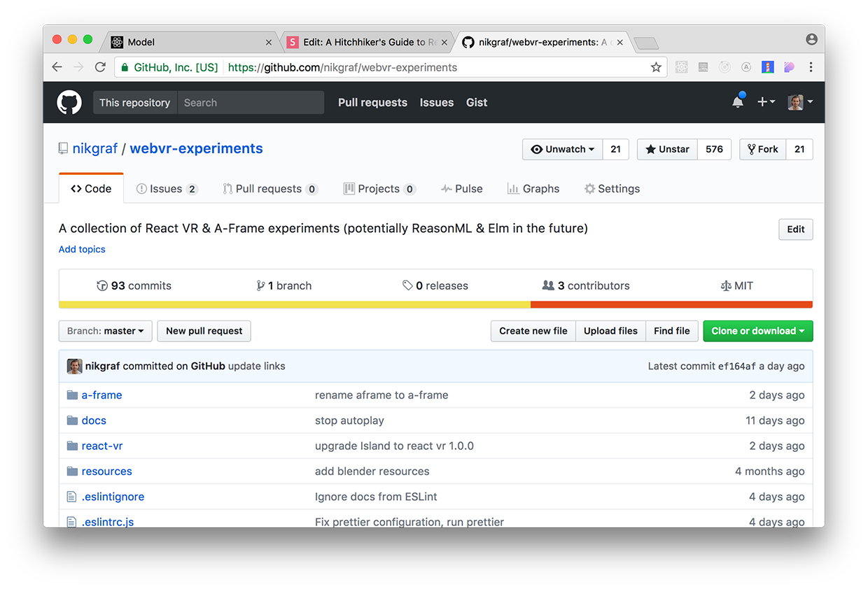Switch to the Model tab
The height and width of the screenshot is (589, 868).
tap(190, 42)
